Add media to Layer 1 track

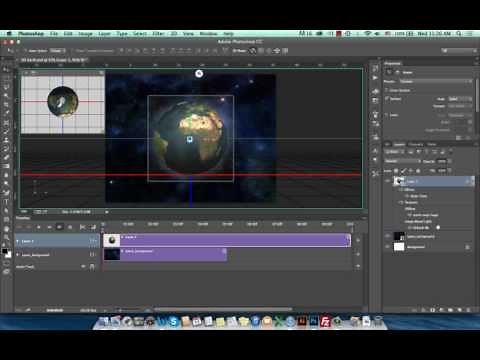tap(358, 240)
